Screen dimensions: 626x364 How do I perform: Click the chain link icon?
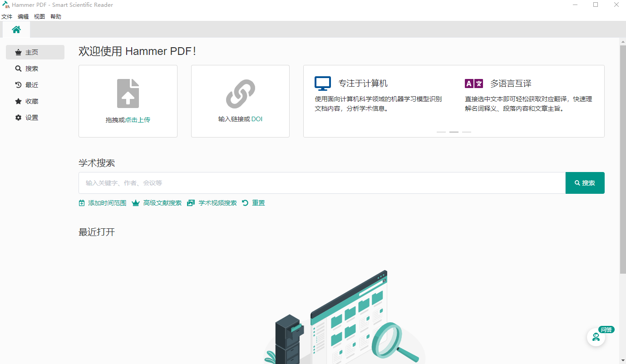pos(241,94)
